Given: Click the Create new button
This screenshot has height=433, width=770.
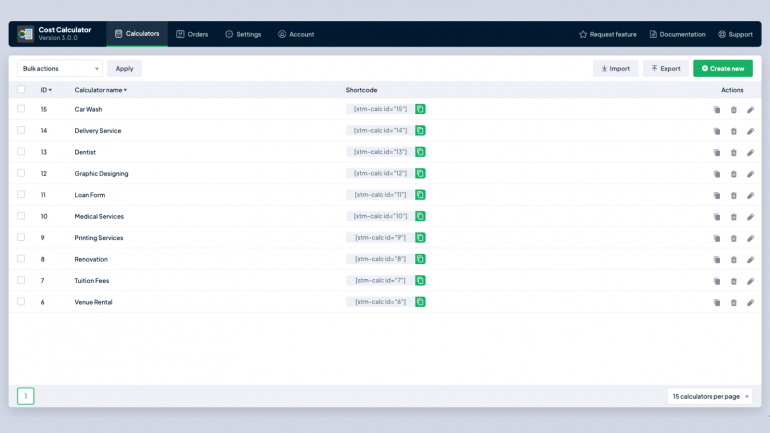Looking at the screenshot, I should tap(722, 69).
